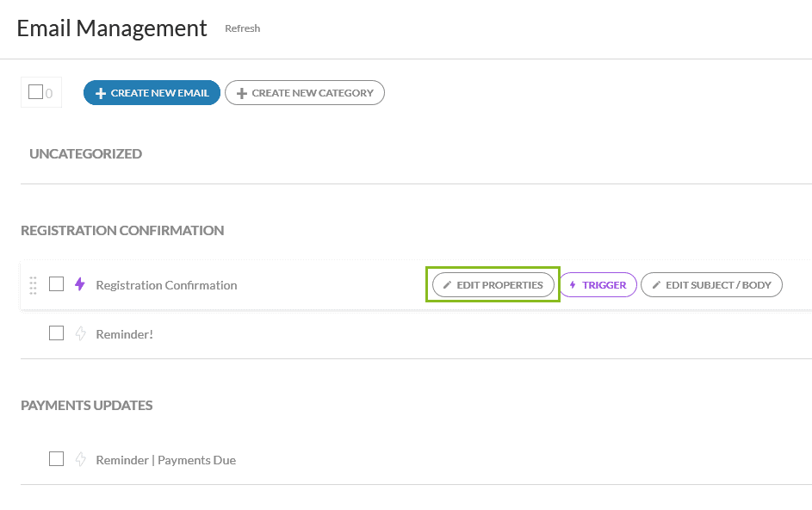Open the Registration Confirmation email name
The image size is (812, 510).
(166, 285)
